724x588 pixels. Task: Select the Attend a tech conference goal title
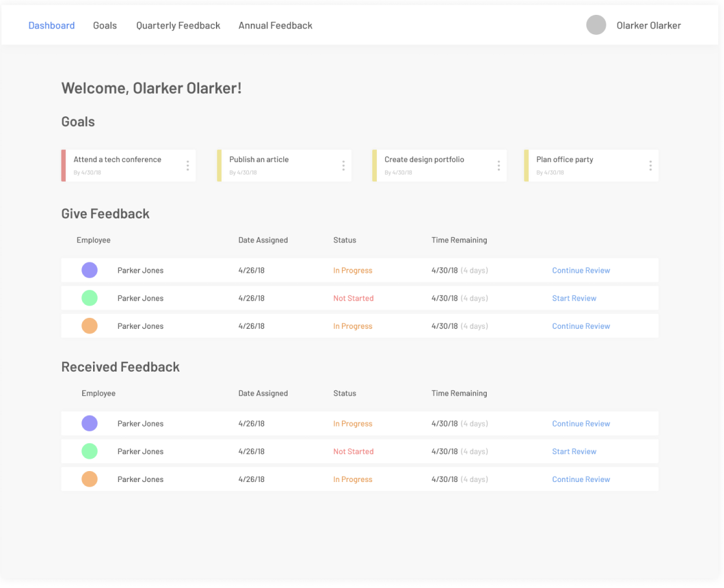pyautogui.click(x=117, y=160)
